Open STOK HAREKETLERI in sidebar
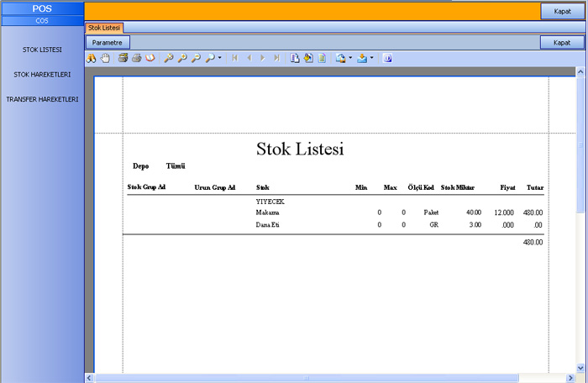The width and height of the screenshot is (588, 383). click(42, 74)
